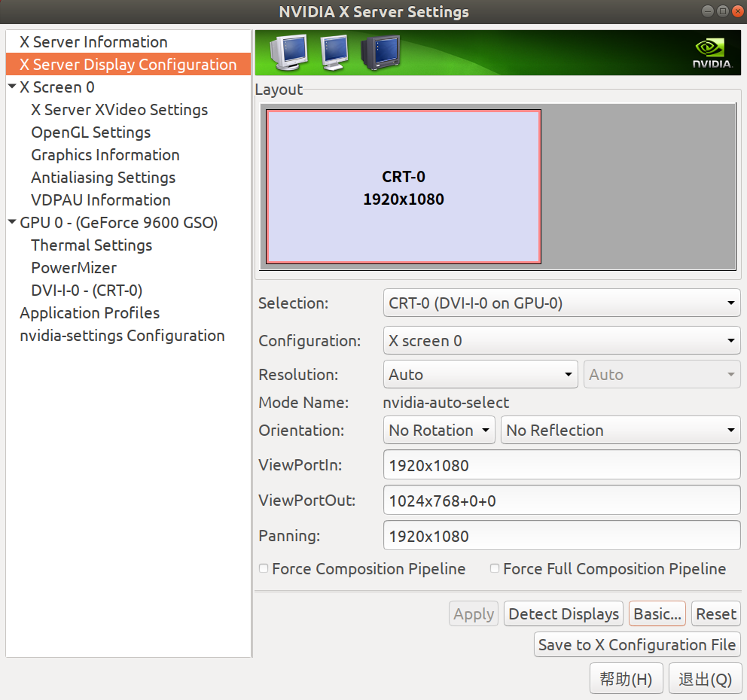Open the No Rotation orientation dropdown

click(x=439, y=430)
